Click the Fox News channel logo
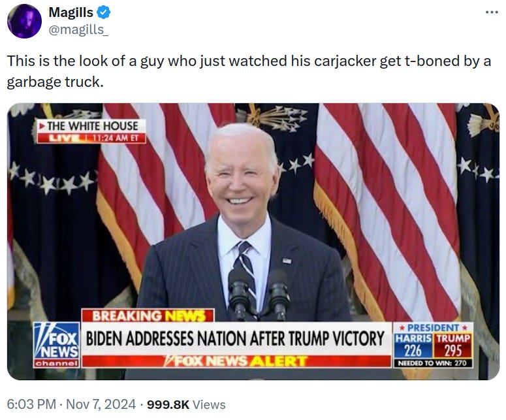The image size is (506, 420). pos(56,344)
